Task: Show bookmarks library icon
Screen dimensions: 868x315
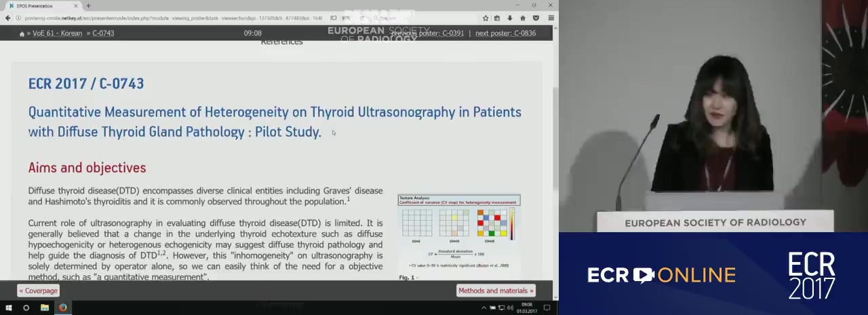Action: pyautogui.click(x=497, y=18)
